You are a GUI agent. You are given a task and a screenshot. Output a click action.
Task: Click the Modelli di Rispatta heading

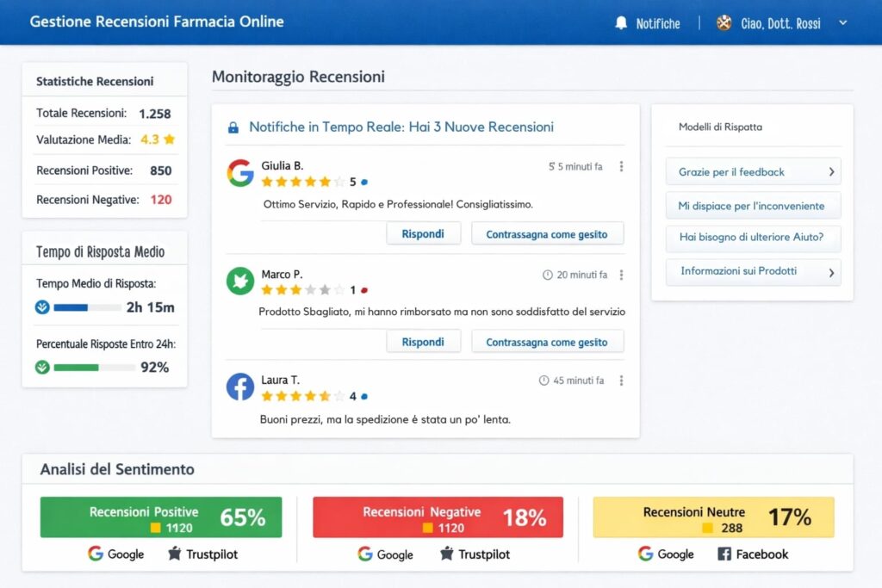[x=721, y=127]
